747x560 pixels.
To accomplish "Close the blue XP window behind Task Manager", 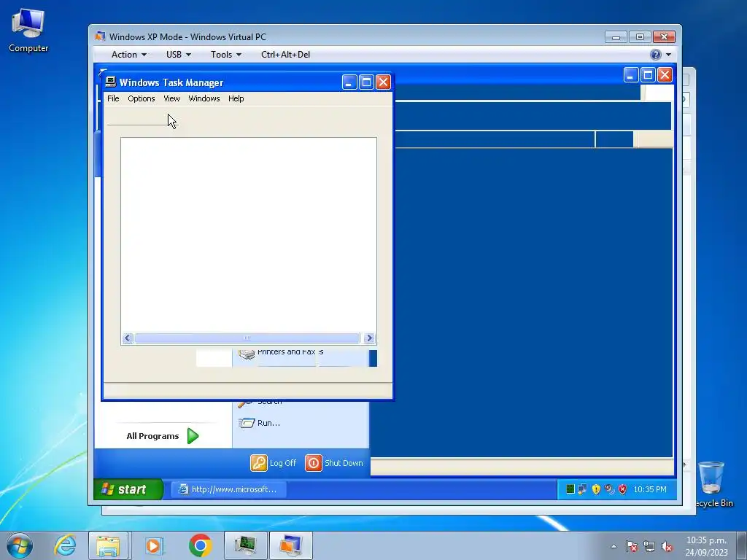I will (665, 75).
